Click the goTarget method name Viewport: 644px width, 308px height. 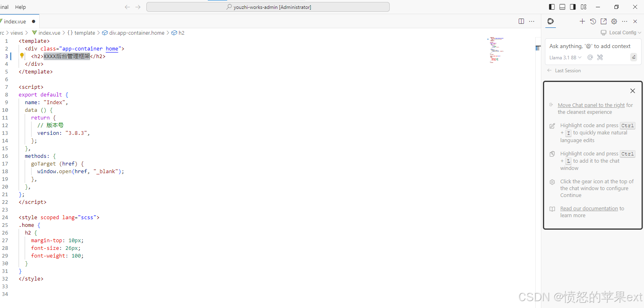point(44,164)
